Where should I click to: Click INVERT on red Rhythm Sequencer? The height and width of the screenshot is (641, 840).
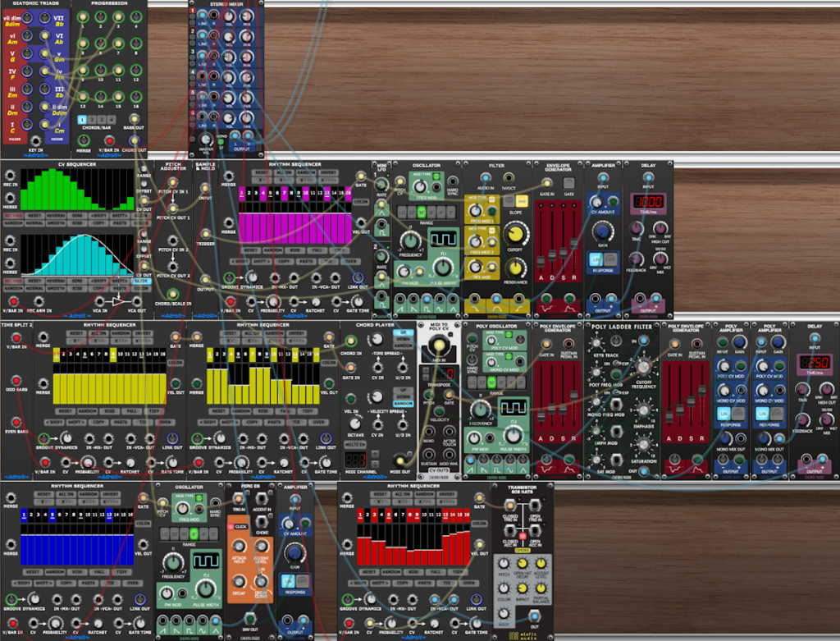446,494
